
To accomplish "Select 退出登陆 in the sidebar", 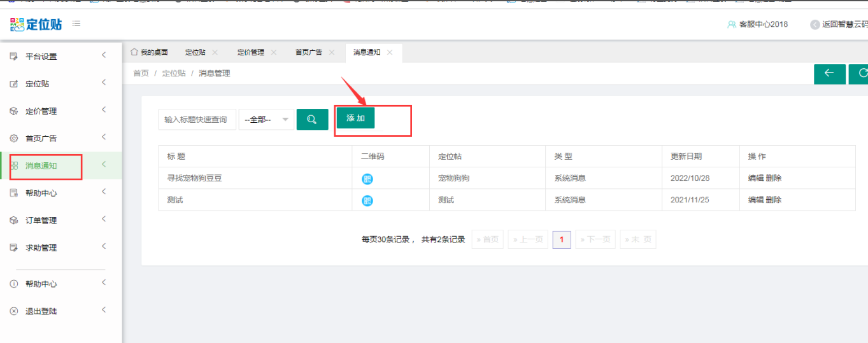I will pyautogui.click(x=41, y=312).
